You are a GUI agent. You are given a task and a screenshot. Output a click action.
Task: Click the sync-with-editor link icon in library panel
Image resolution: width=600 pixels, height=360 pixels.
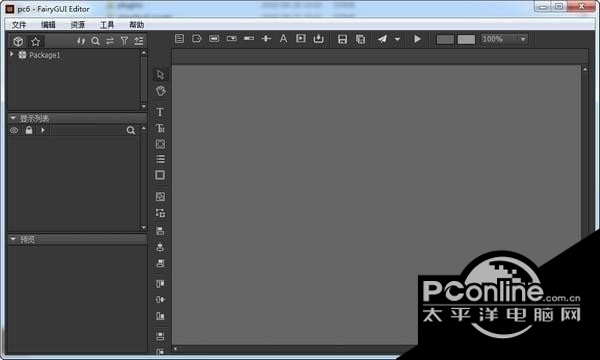(x=81, y=41)
